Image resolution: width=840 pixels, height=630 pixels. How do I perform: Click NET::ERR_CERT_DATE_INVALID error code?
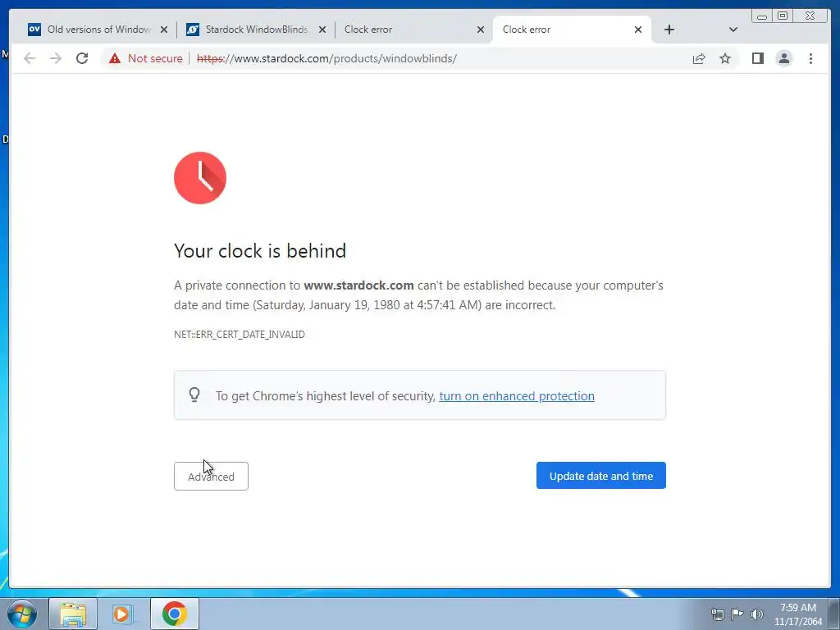(x=240, y=335)
